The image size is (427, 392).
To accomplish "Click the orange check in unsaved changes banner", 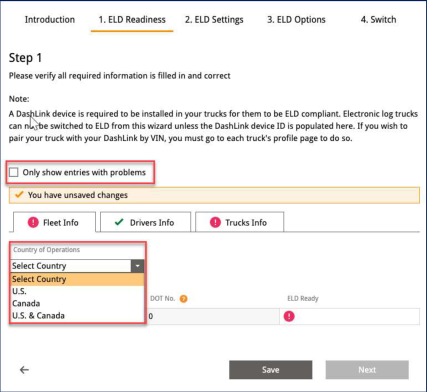I will pos(19,195).
